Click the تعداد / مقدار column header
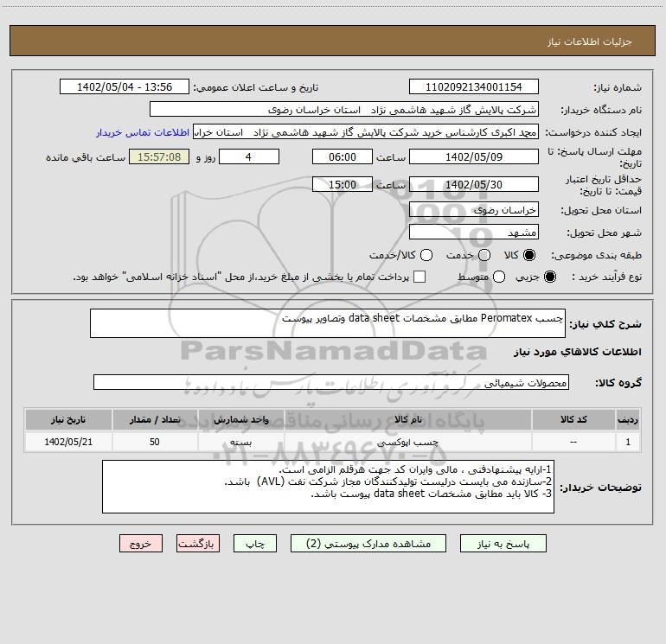Screen dimensions: 666x644 [155, 419]
